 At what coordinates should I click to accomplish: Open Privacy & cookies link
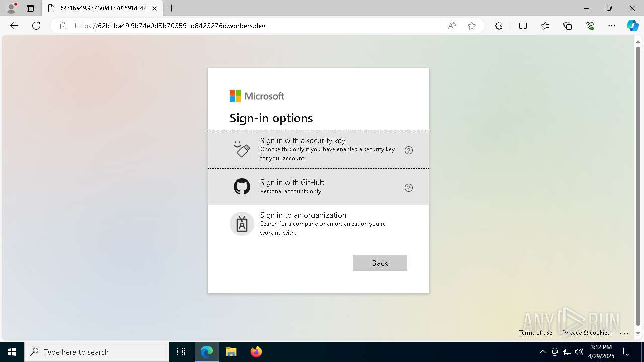pos(586,333)
